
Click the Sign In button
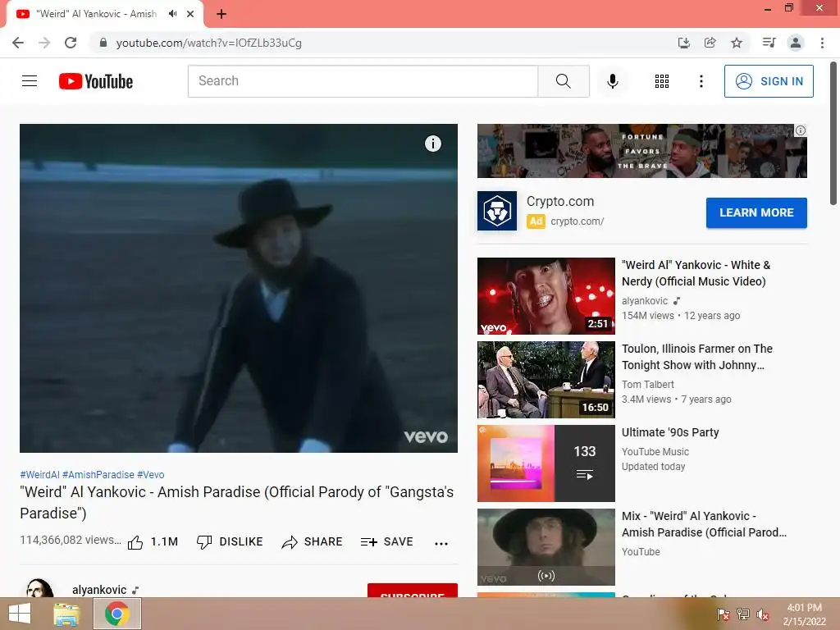769,81
